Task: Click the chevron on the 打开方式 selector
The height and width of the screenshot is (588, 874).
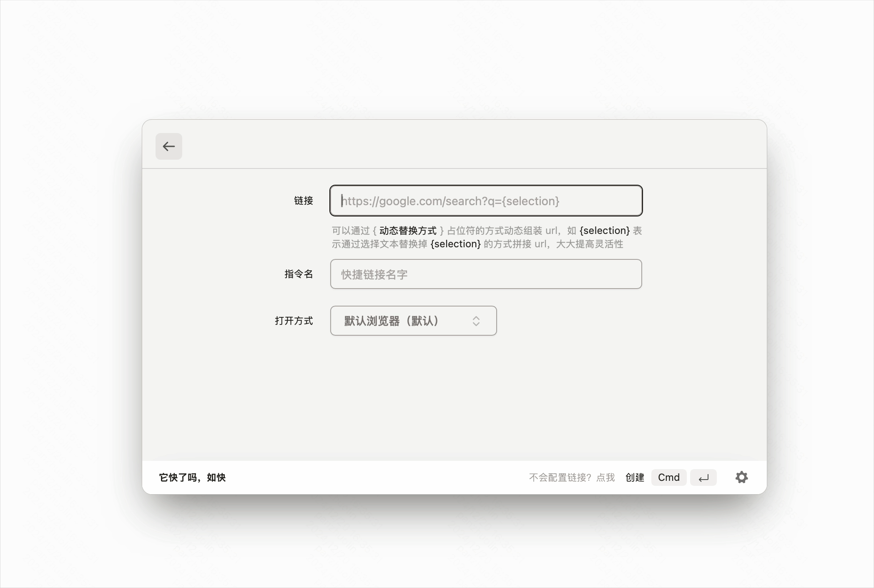Action: click(476, 321)
